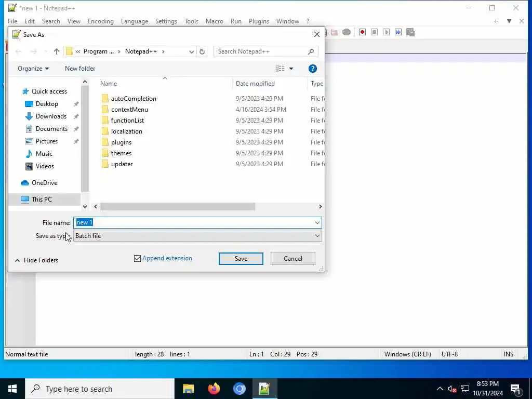
Task: Click the stop recording macro icon
Action: (x=374, y=32)
